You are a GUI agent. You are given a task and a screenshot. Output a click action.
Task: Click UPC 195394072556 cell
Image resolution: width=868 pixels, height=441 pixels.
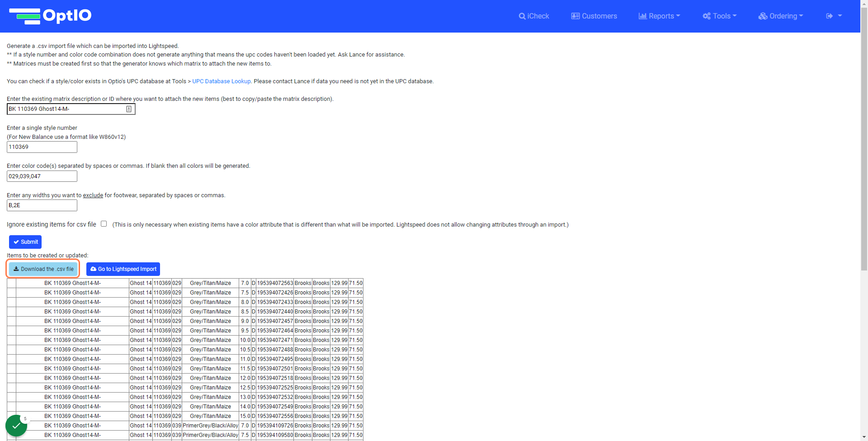(x=275, y=416)
